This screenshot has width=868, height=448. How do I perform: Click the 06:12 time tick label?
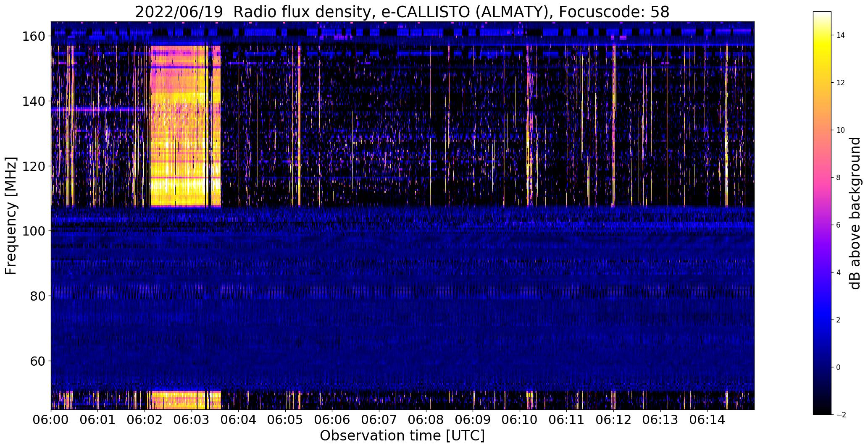614,420
